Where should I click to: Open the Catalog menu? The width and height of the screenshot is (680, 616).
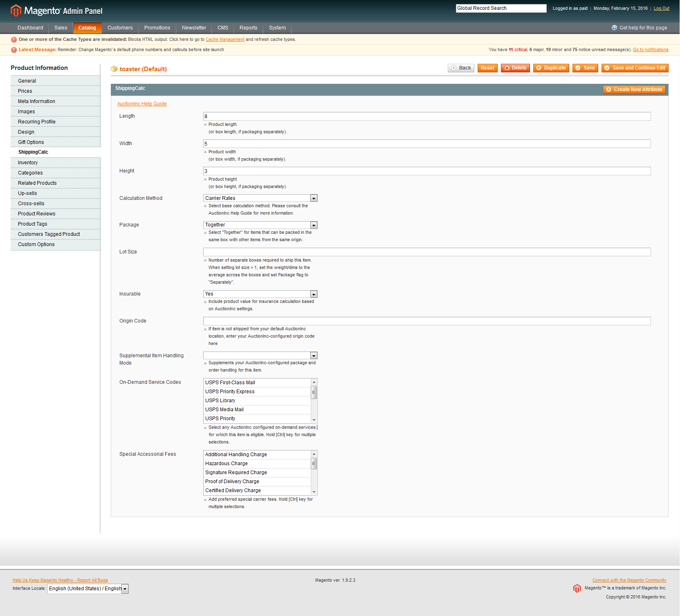point(87,28)
